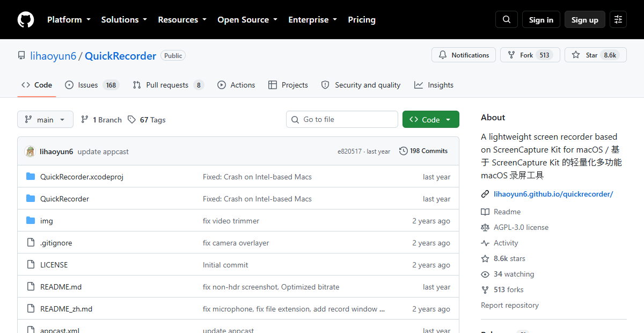Click the branch icon beside 1 Branch

point(84,120)
